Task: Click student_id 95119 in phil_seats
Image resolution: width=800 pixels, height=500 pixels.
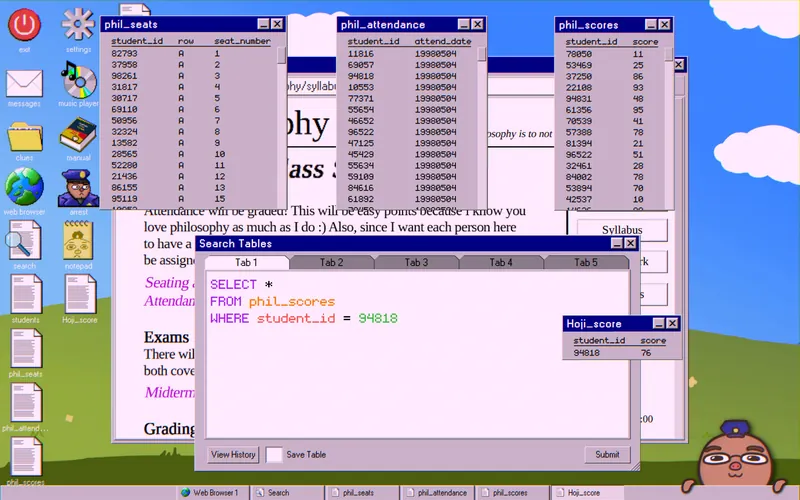Action: pos(124,198)
